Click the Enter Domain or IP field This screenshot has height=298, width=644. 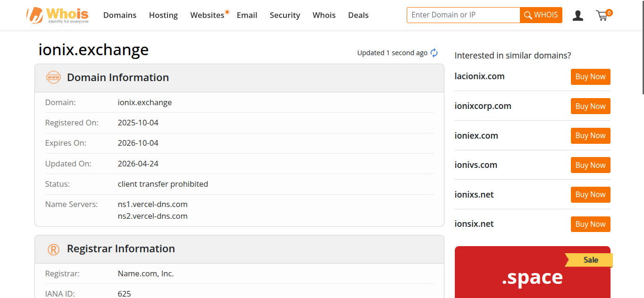[463, 15]
